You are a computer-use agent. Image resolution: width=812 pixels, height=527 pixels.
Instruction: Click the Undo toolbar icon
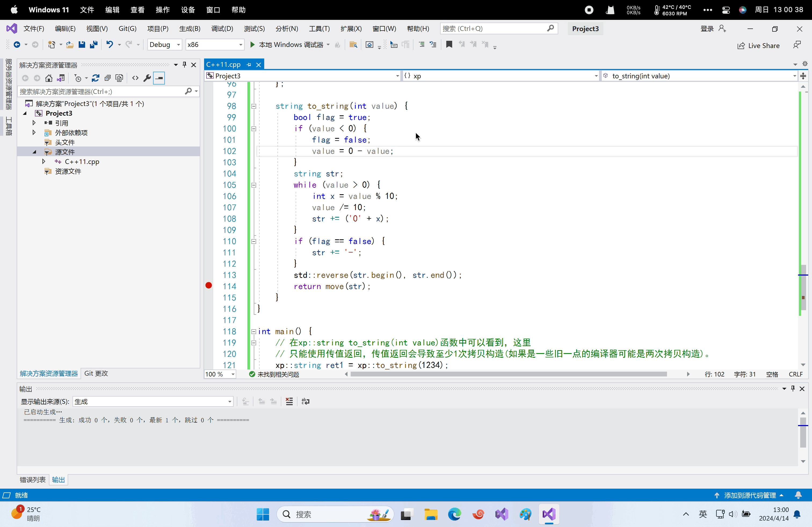110,45
